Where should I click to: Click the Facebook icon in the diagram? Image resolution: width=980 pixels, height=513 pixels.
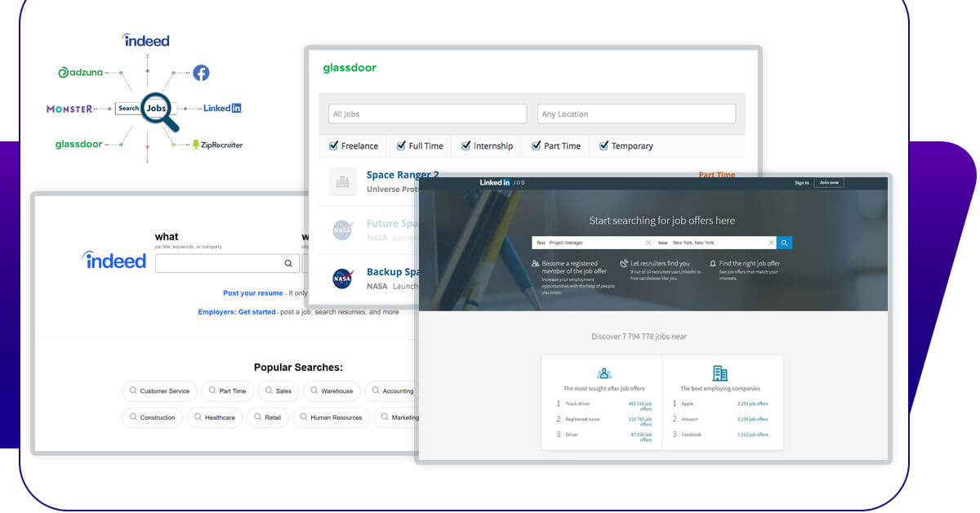point(201,73)
